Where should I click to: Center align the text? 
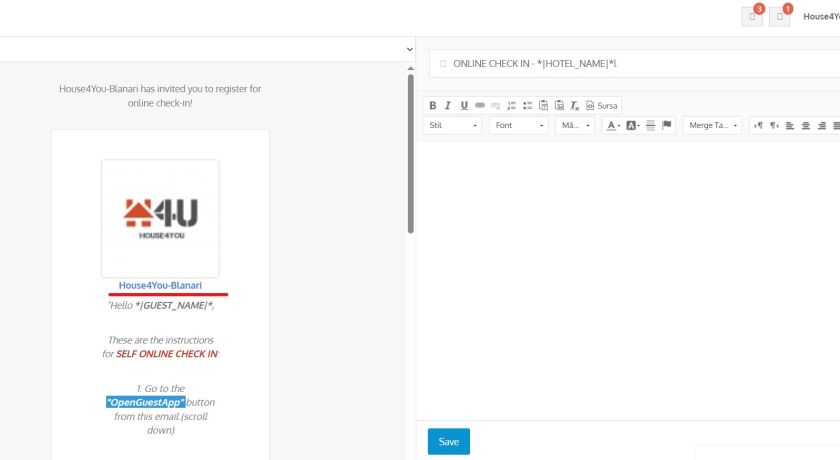pyautogui.click(x=806, y=125)
